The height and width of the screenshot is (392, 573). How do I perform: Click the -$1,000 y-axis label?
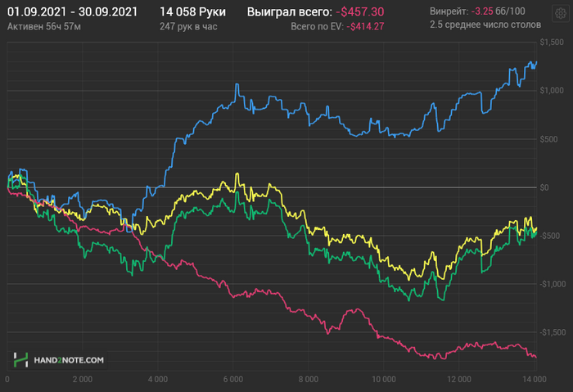(x=552, y=284)
